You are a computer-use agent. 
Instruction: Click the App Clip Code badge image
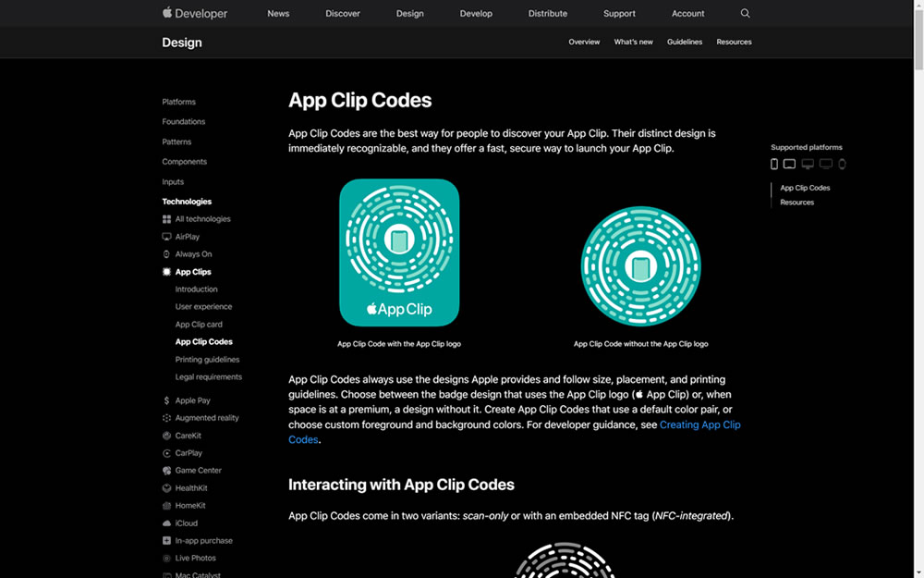pyautogui.click(x=399, y=252)
